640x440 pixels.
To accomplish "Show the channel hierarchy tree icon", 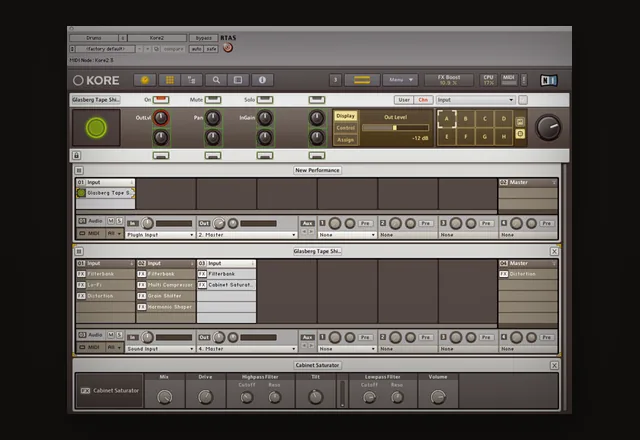I will [x=191, y=80].
